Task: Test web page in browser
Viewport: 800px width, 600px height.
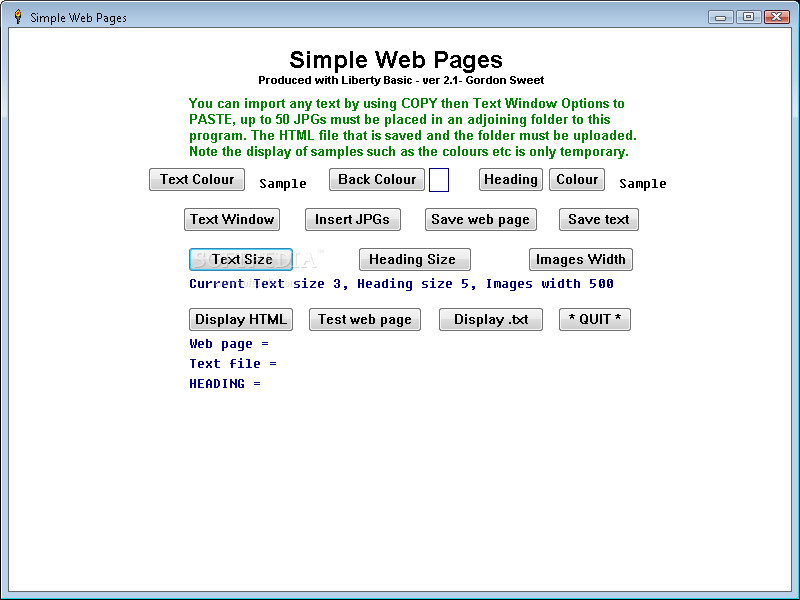Action: tap(365, 319)
